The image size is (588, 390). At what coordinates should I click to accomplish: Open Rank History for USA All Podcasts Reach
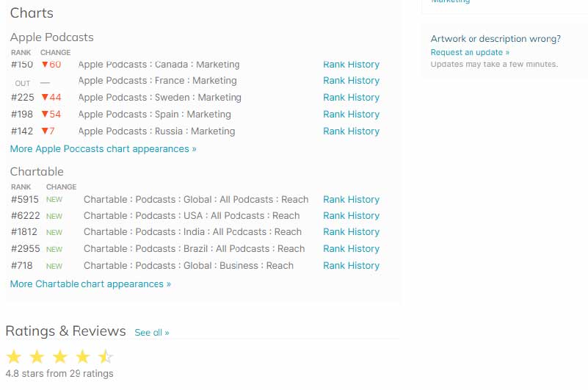click(x=351, y=216)
